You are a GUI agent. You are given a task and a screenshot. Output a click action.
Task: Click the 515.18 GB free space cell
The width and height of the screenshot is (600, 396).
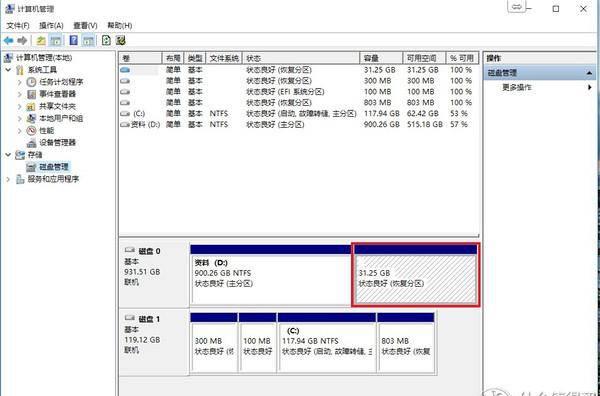pos(425,124)
